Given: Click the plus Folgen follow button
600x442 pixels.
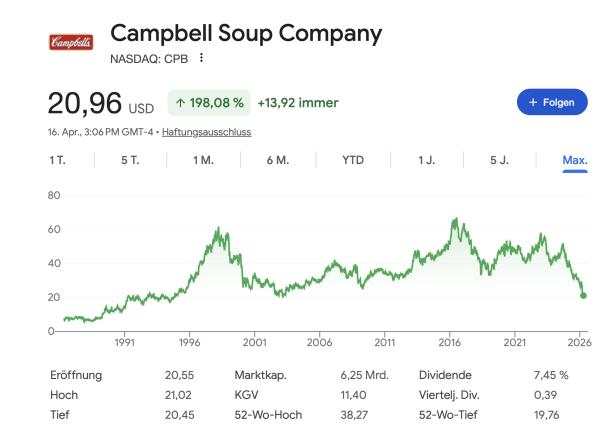Looking at the screenshot, I should click(552, 102).
